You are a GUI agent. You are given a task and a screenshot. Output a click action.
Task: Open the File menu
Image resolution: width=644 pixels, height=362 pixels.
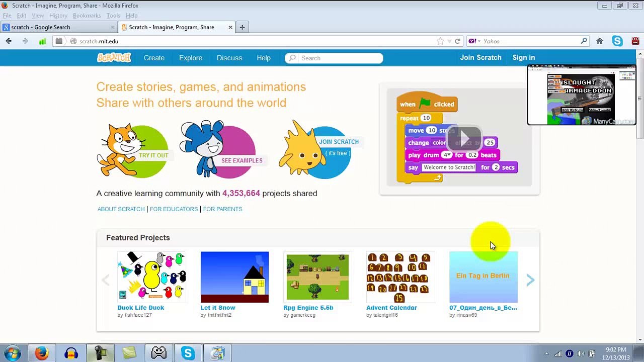click(x=7, y=16)
